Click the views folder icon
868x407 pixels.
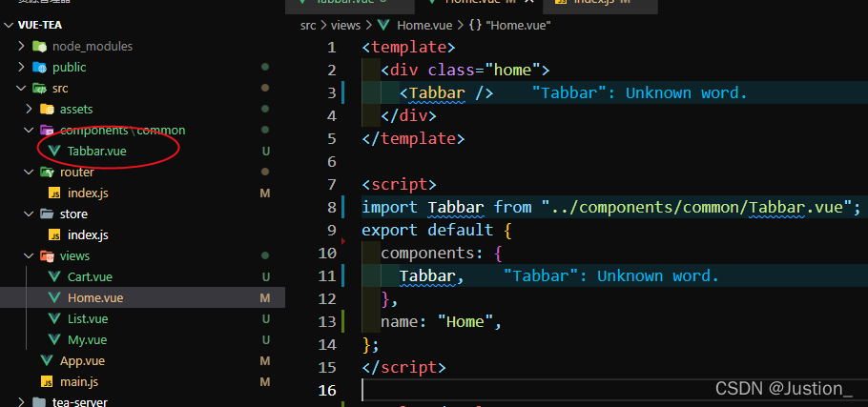(47, 256)
